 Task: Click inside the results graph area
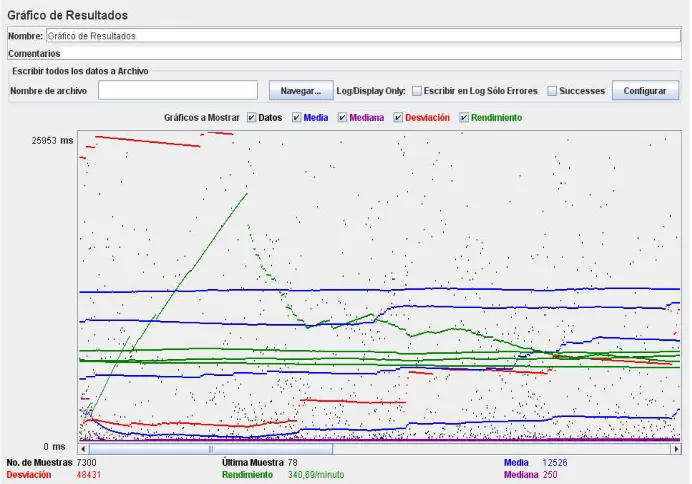coord(380,286)
